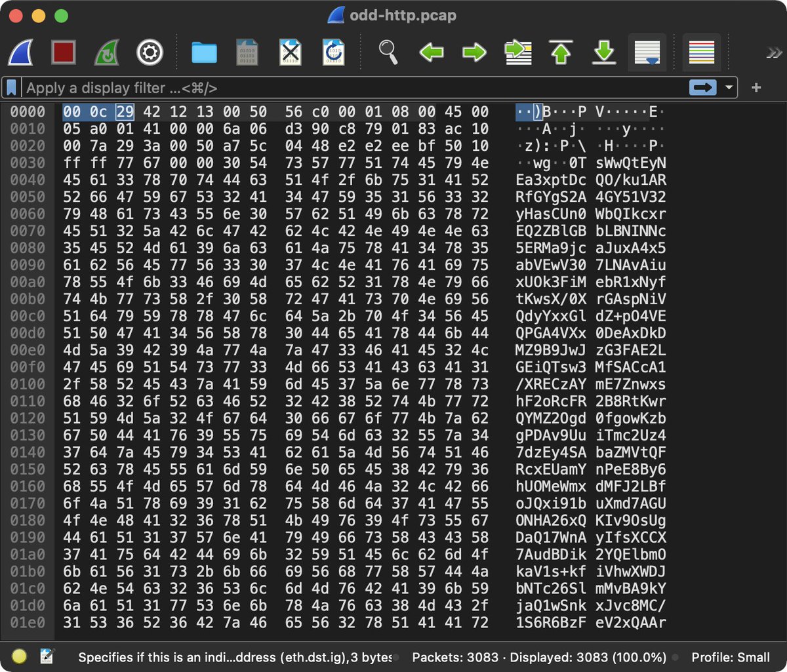The width and height of the screenshot is (787, 672).
Task: Click ASCII text RfGYgS2A
Action: point(551,197)
